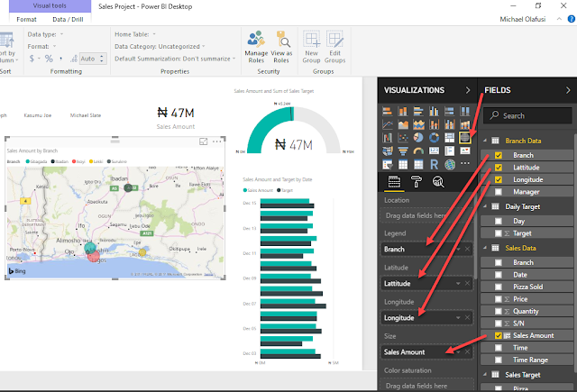Select the Stacked bar chart visualization

click(x=387, y=111)
